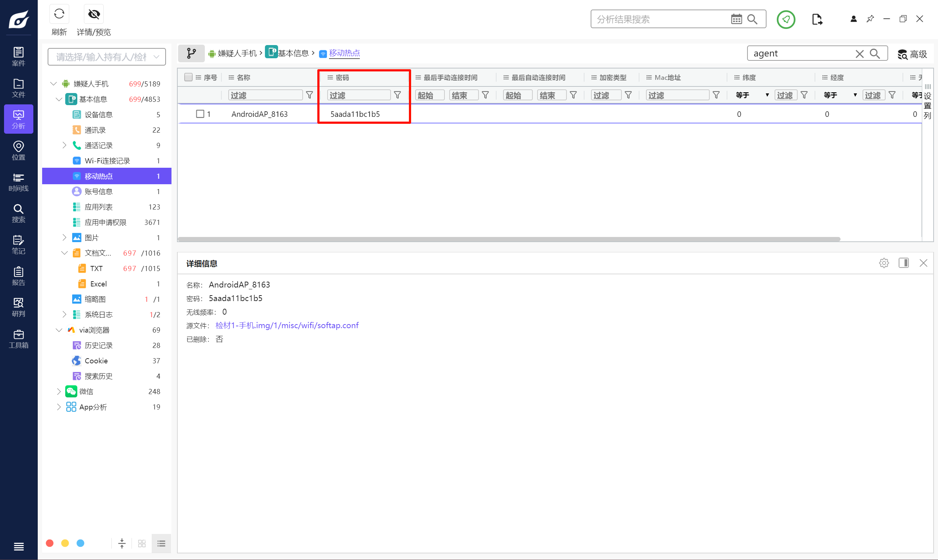Click filter funnel for Mac地址 column
The height and width of the screenshot is (560, 938).
716,95
